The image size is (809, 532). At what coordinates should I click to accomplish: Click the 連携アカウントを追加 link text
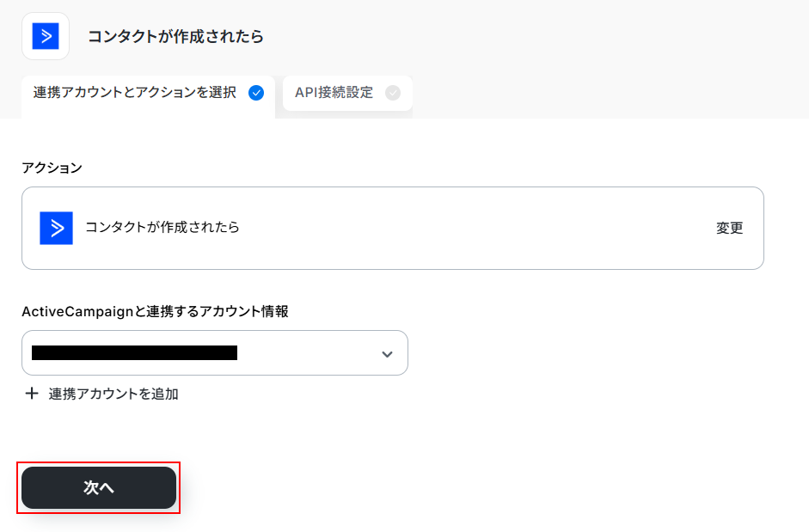pos(113,394)
